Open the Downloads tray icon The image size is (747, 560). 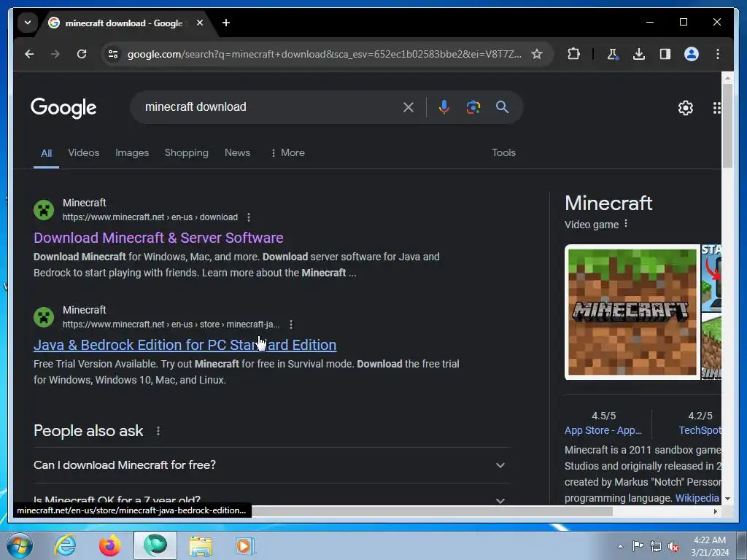[639, 54]
